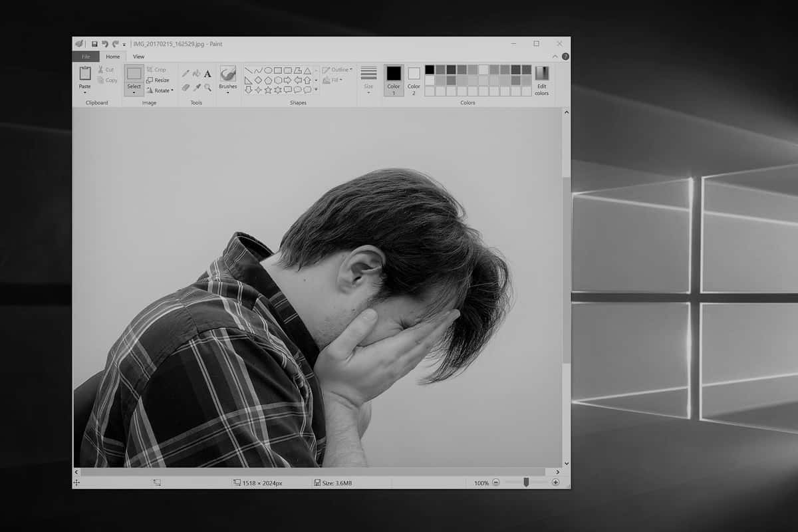Activate the Text tool
The width and height of the screenshot is (798, 532).
pyautogui.click(x=207, y=73)
